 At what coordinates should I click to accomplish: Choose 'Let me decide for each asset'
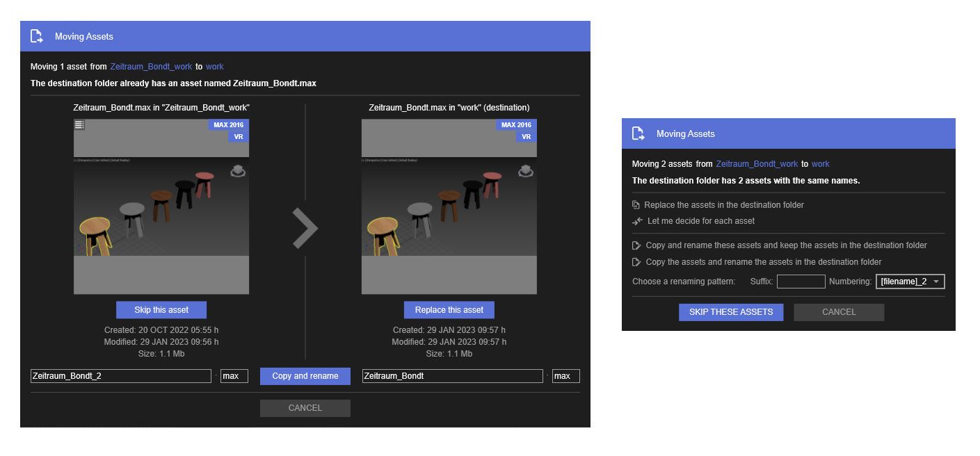tap(700, 221)
